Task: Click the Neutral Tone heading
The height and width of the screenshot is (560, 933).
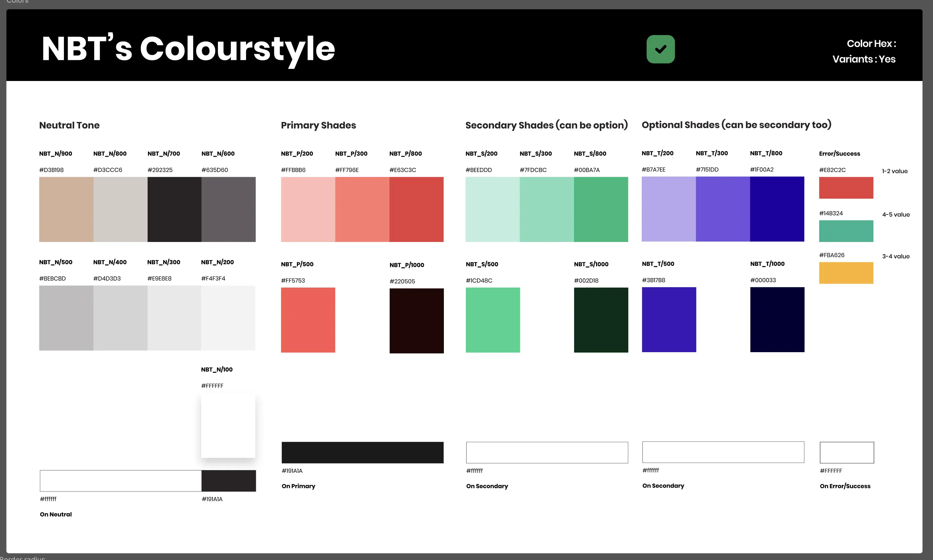Action: (70, 125)
